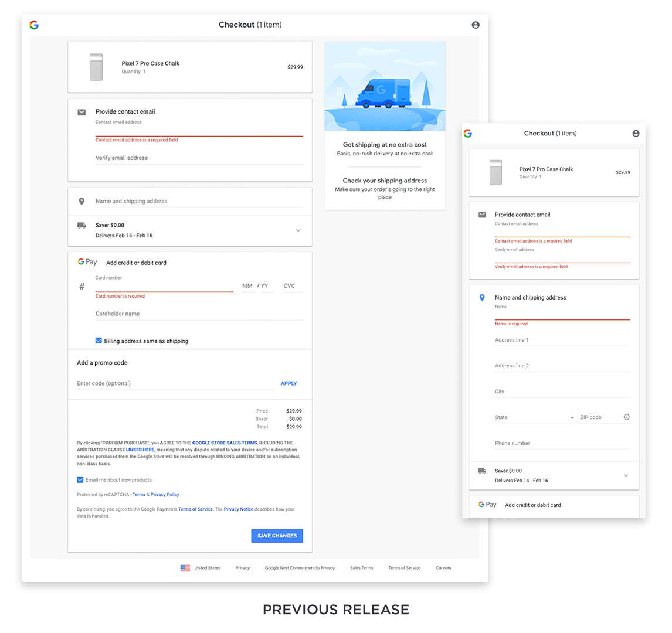Open Sales Terms in the footer
Image resolution: width=672 pixels, height=633 pixels.
pyautogui.click(x=361, y=568)
